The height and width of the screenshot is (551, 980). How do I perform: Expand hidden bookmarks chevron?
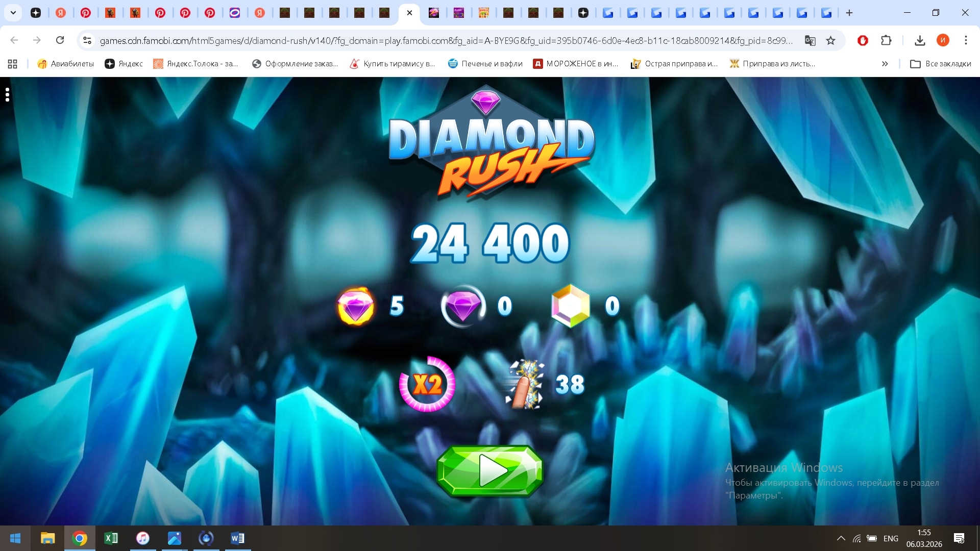click(885, 64)
